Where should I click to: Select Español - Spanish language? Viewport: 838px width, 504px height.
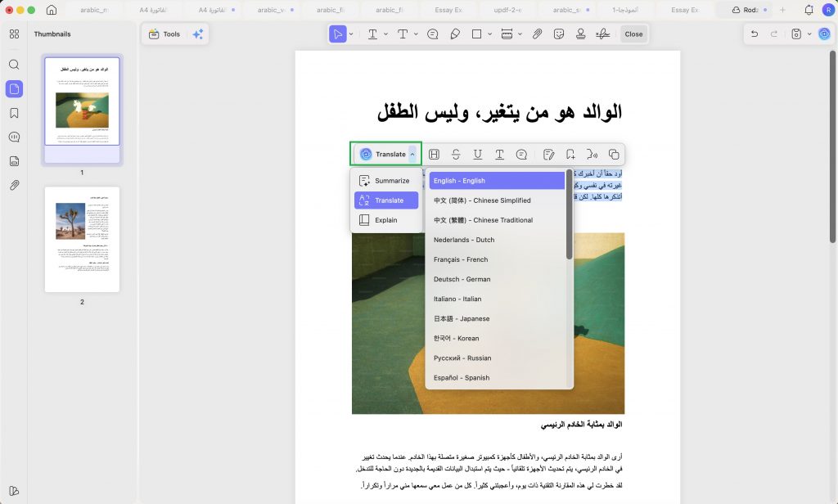497,378
